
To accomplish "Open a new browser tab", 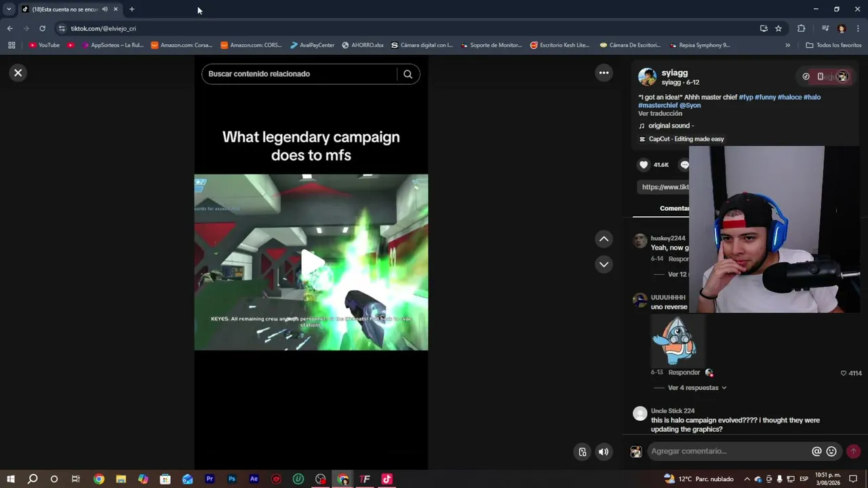I will point(132,9).
